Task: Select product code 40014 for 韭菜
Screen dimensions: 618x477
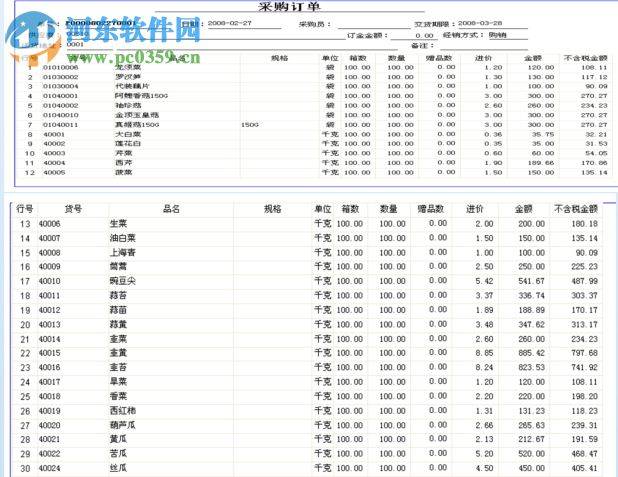Action: click(49, 339)
